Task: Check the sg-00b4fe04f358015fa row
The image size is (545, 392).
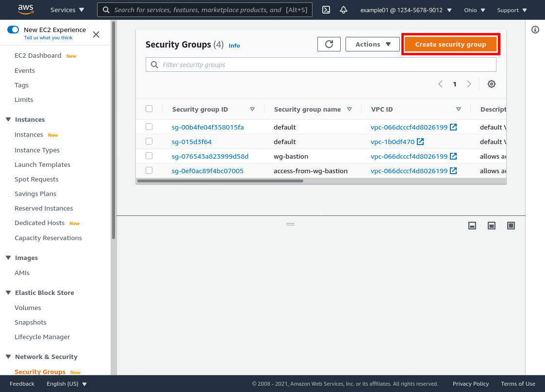Action: pyautogui.click(x=149, y=127)
